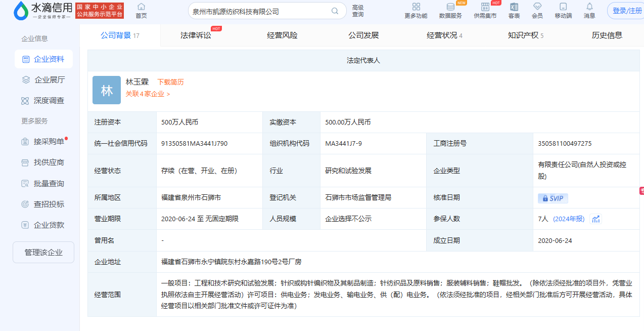Select 企业展厅 in the sidebar
644x331 pixels.
click(x=49, y=80)
